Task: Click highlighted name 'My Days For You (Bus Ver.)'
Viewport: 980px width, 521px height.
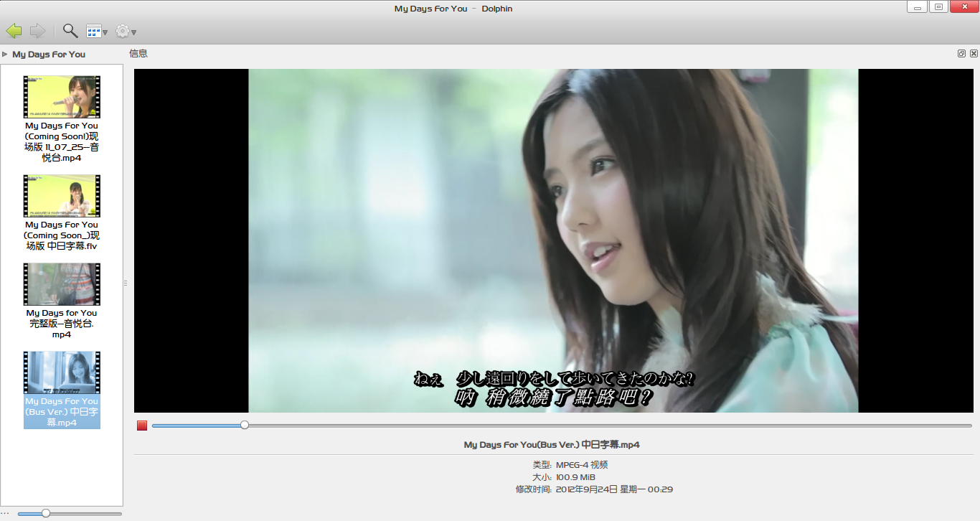Action: coord(62,412)
